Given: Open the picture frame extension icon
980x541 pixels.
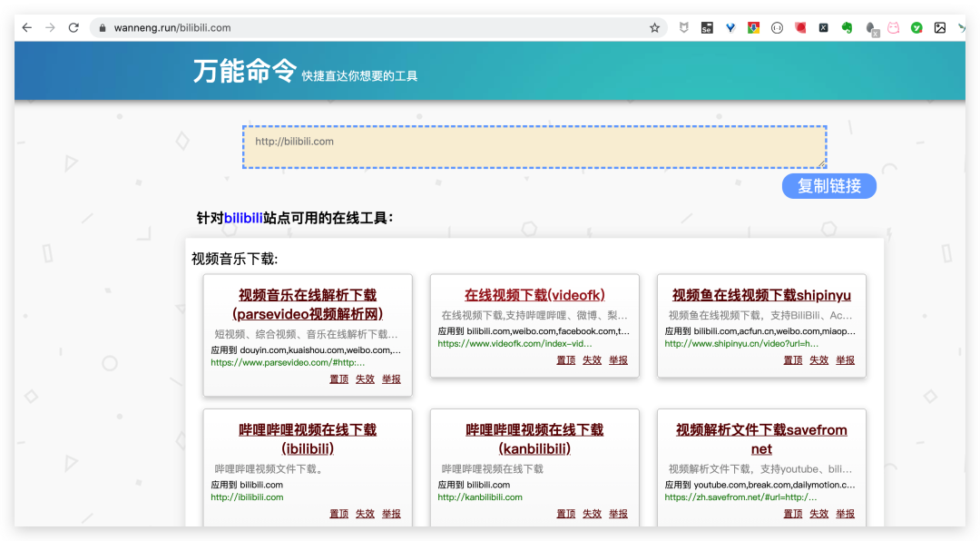Looking at the screenshot, I should point(940,27).
